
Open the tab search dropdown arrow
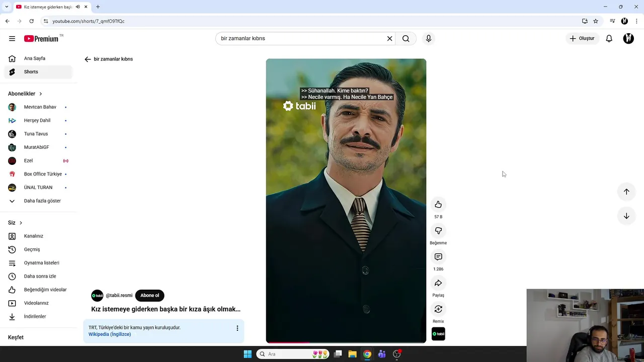(7, 7)
